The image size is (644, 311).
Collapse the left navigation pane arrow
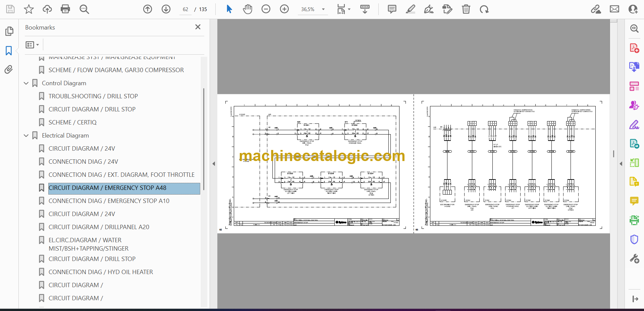coord(214,164)
